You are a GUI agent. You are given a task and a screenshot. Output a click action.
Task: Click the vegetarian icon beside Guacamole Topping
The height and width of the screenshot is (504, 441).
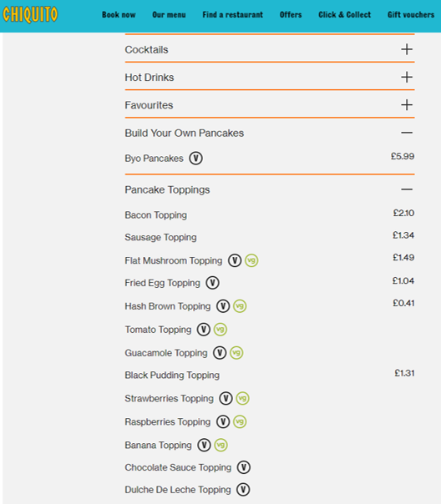point(220,353)
